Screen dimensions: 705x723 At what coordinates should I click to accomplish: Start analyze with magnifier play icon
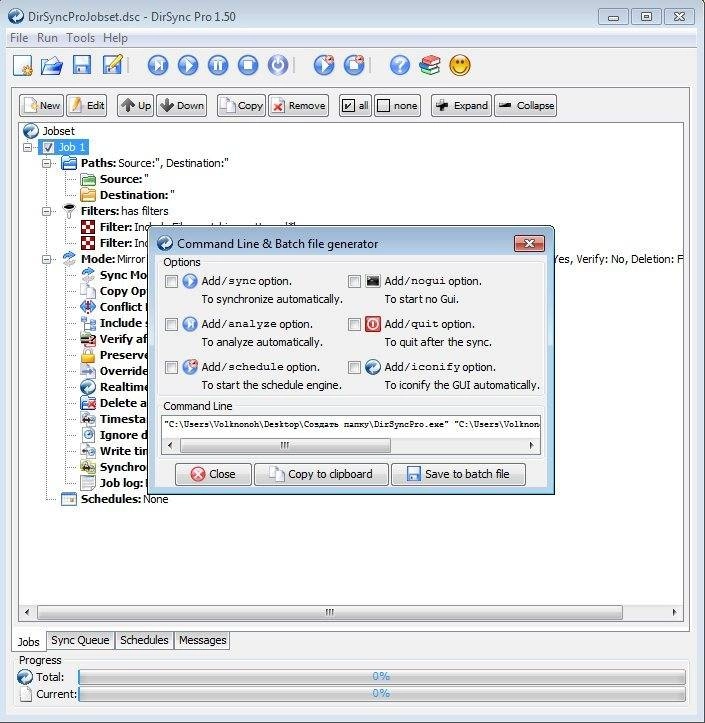[158, 65]
